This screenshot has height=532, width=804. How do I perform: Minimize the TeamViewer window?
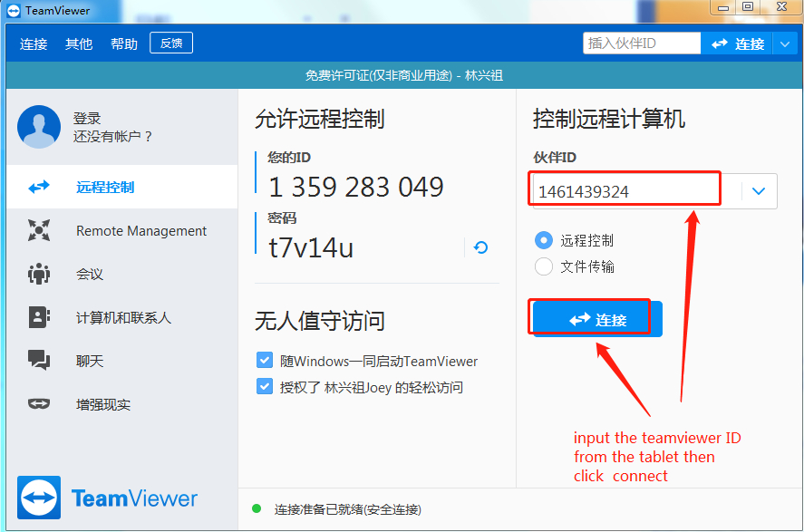coord(723,7)
